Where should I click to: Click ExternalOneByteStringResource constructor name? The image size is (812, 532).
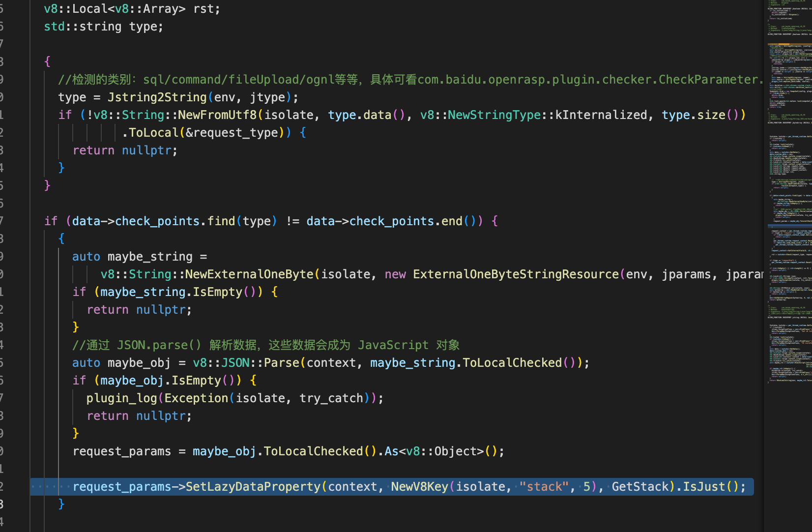tap(516, 274)
